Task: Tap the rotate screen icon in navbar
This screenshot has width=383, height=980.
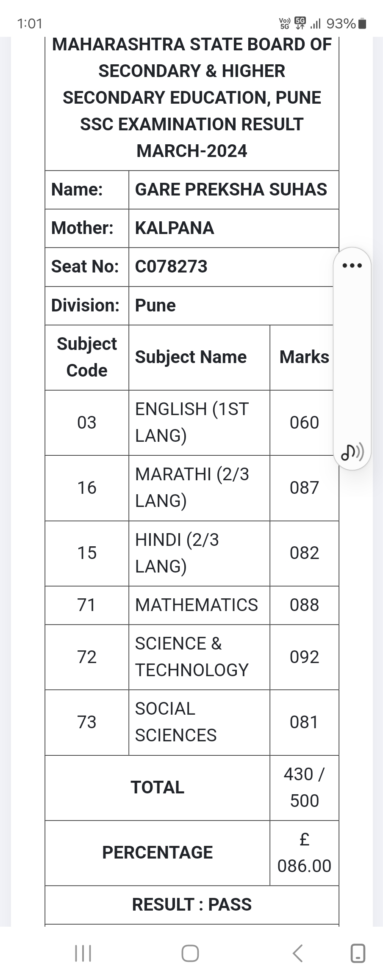Action: point(358,953)
